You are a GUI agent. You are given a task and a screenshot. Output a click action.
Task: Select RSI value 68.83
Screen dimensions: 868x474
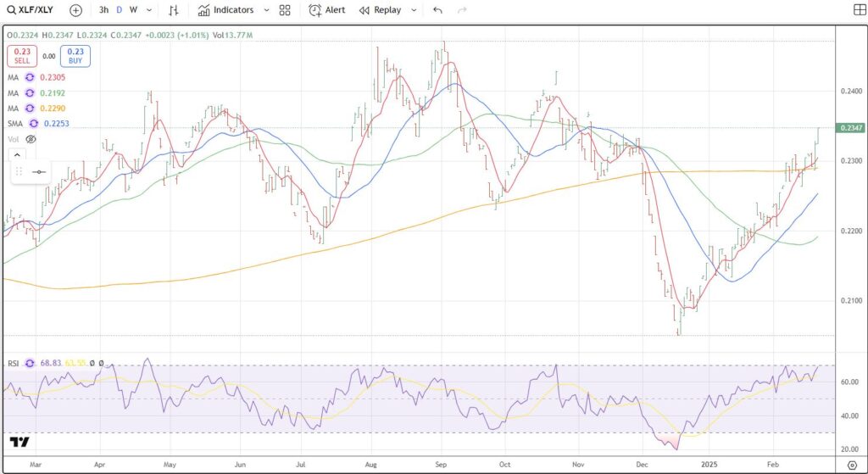[50, 363]
